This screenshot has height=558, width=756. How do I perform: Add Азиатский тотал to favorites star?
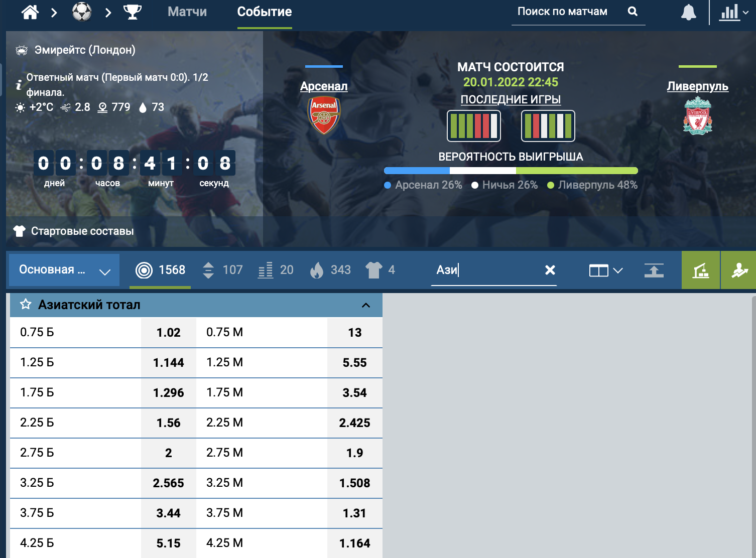click(26, 304)
